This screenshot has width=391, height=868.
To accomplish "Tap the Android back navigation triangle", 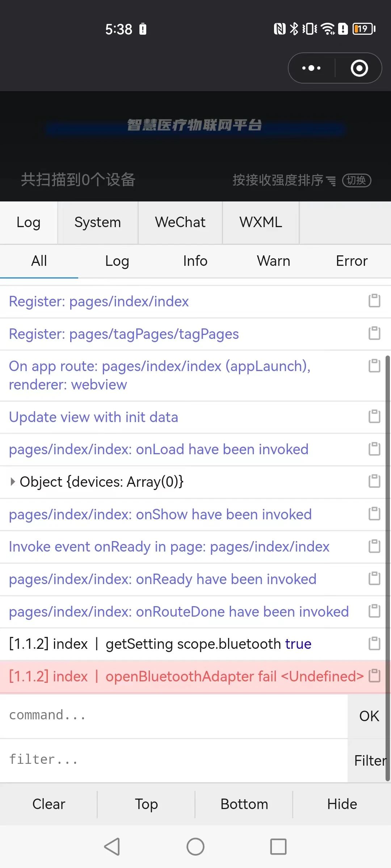I will click(x=112, y=847).
